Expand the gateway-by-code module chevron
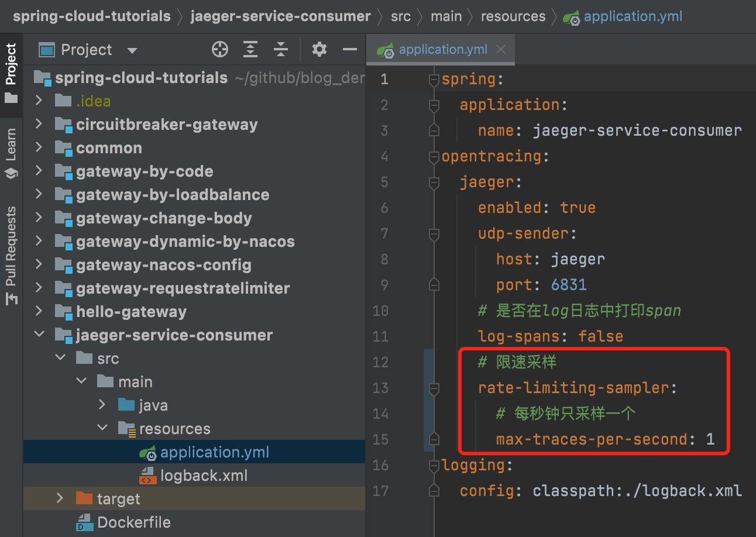Screen dimensions: 756x537 coord(39,171)
